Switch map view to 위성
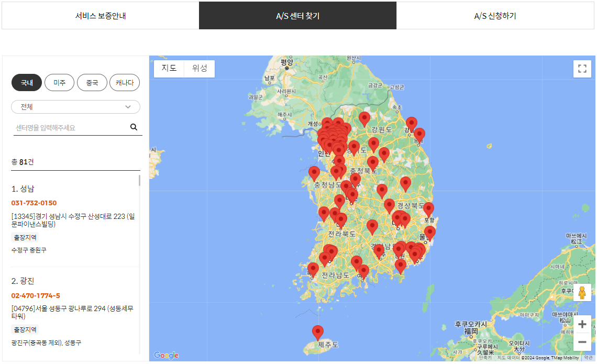 tap(200, 69)
